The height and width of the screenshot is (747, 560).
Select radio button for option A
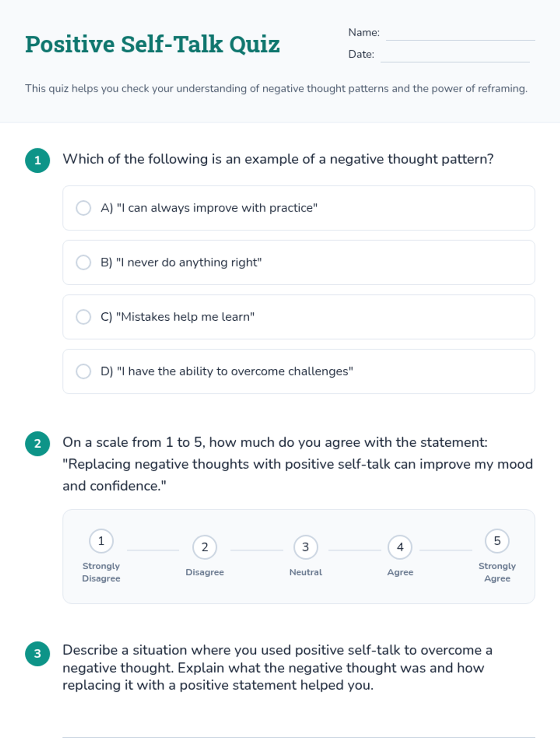click(x=84, y=208)
